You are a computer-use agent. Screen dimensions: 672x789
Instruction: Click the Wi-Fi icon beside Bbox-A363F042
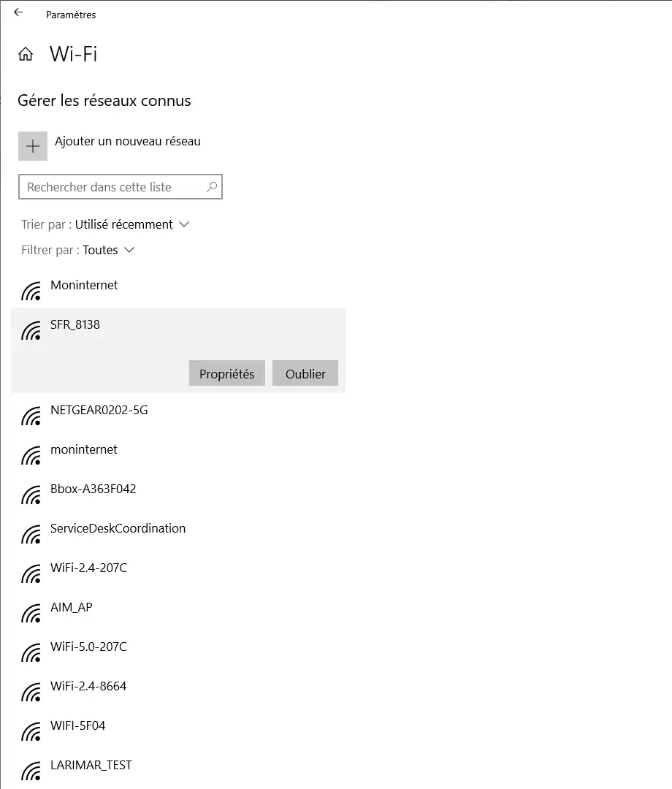pos(31,495)
